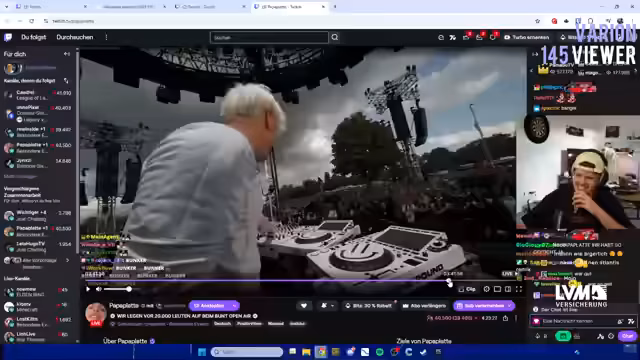Viewport: 640px width, 360px height.
Task: Click the magnifier search button
Action: tap(335, 38)
